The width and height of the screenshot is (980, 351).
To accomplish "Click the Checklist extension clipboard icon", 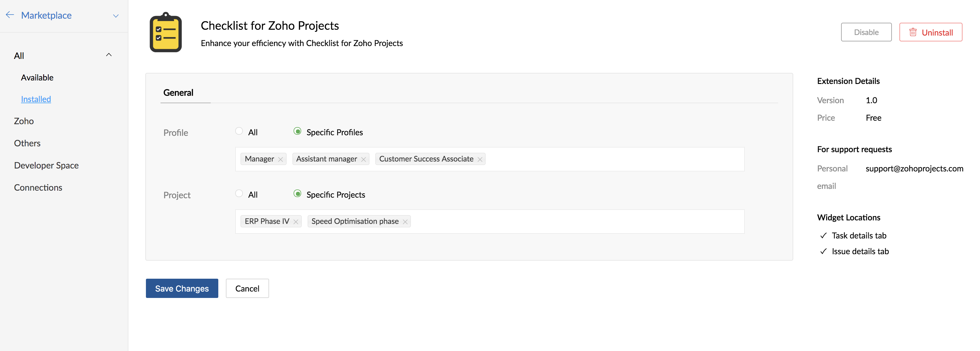I will (165, 32).
